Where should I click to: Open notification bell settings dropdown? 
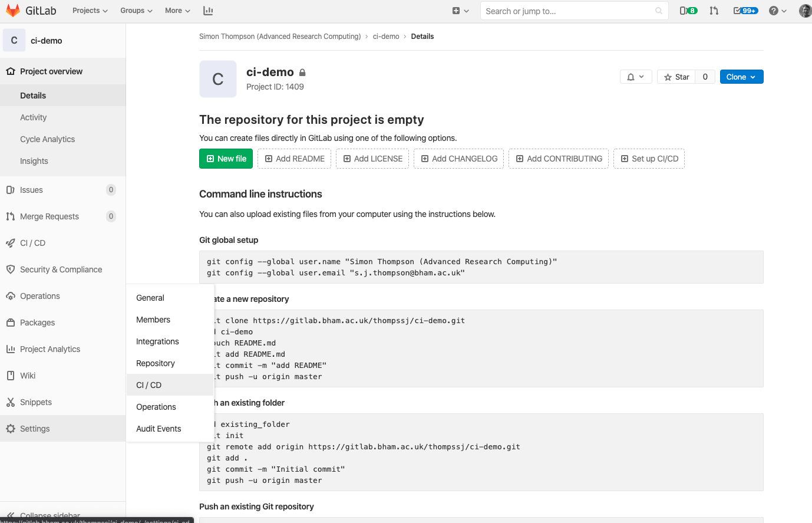pos(635,77)
